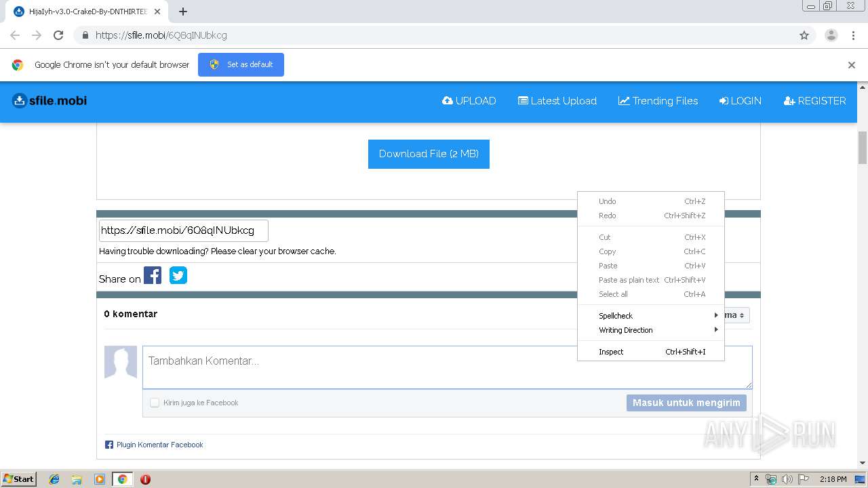The height and width of the screenshot is (488, 868).
Task: Click red Opera-like taskbar icon
Action: [145, 479]
